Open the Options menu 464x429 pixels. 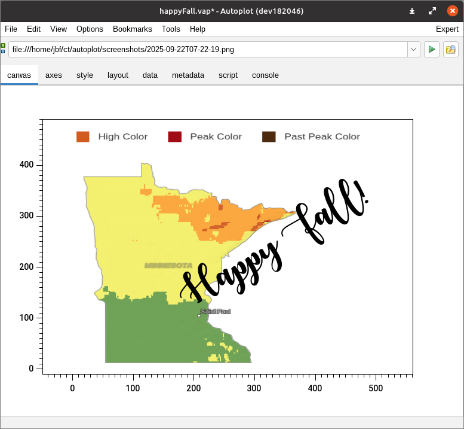[90, 29]
